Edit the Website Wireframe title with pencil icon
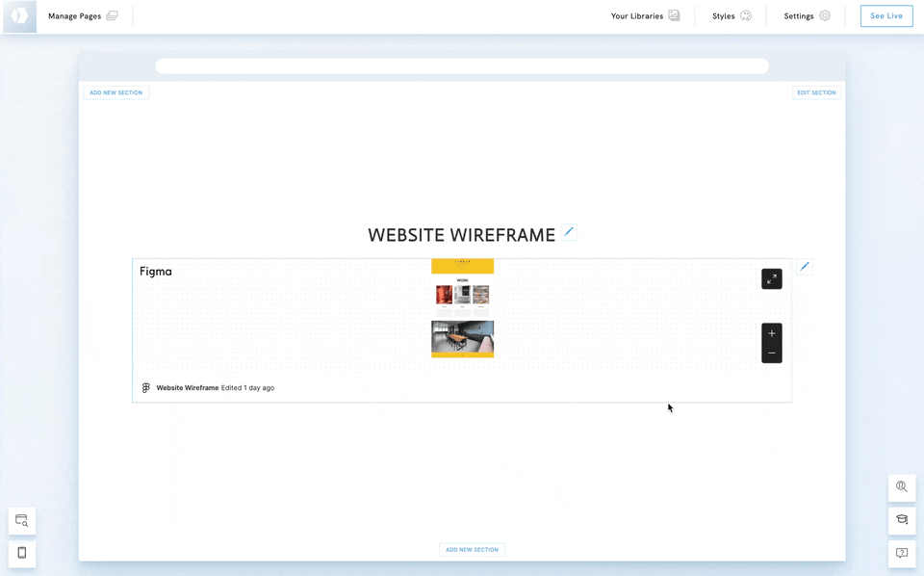The height and width of the screenshot is (576, 924). [x=569, y=232]
